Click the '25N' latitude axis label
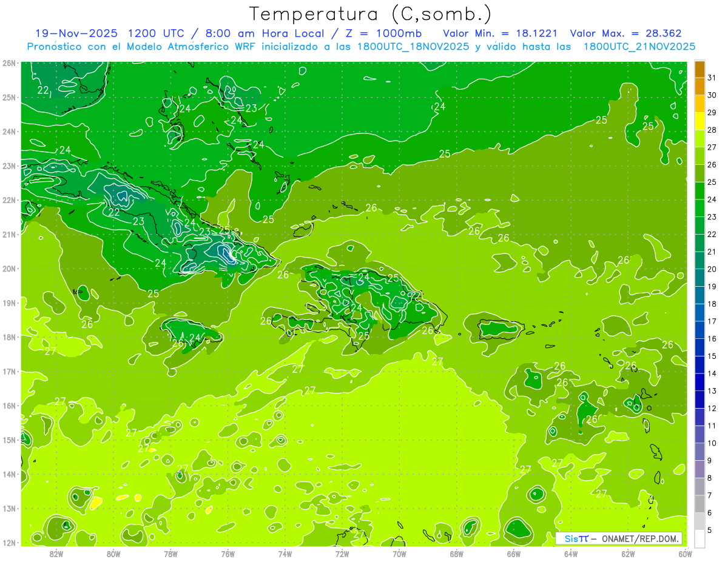This screenshot has height=562, width=728. pyautogui.click(x=9, y=97)
